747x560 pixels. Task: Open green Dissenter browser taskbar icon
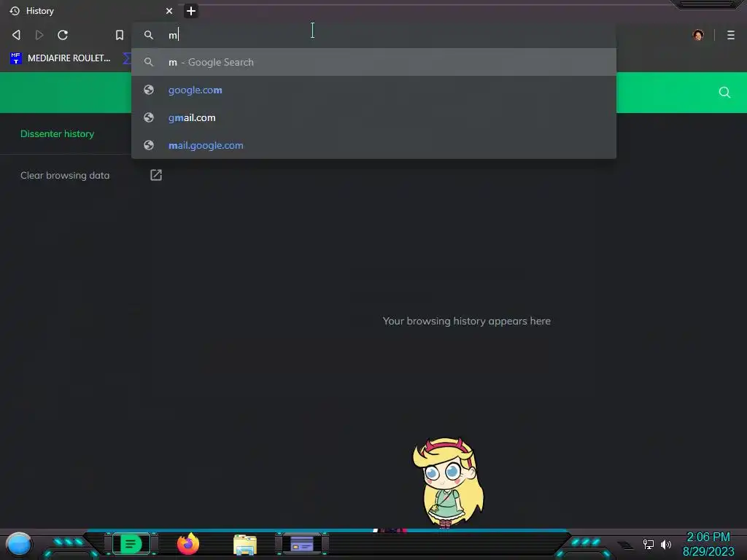pos(131,544)
